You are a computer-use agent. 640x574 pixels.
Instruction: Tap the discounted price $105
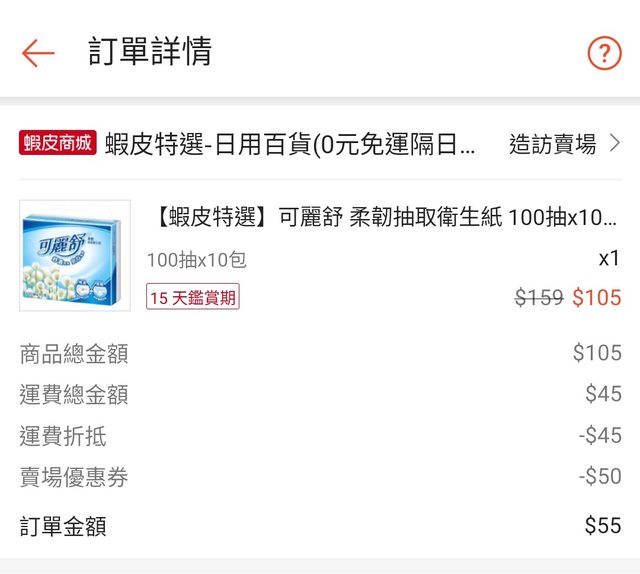(x=596, y=297)
